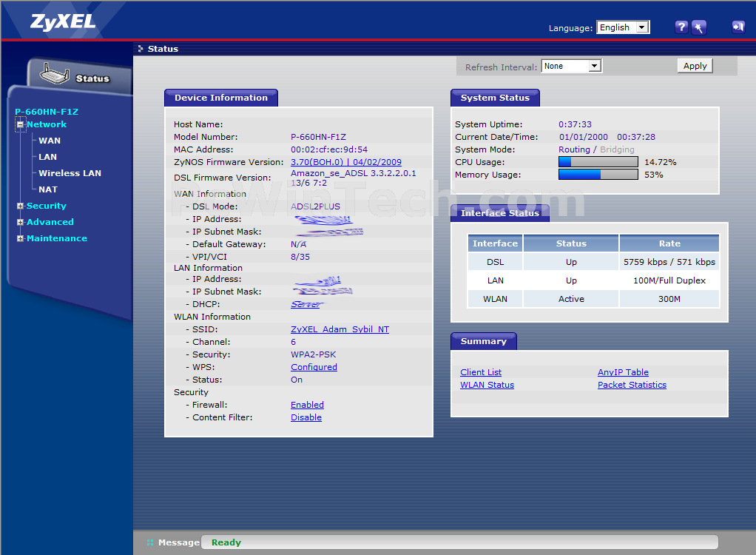
Task: Click the model number value P-660HN-F1Z
Action: pyautogui.click(x=318, y=137)
